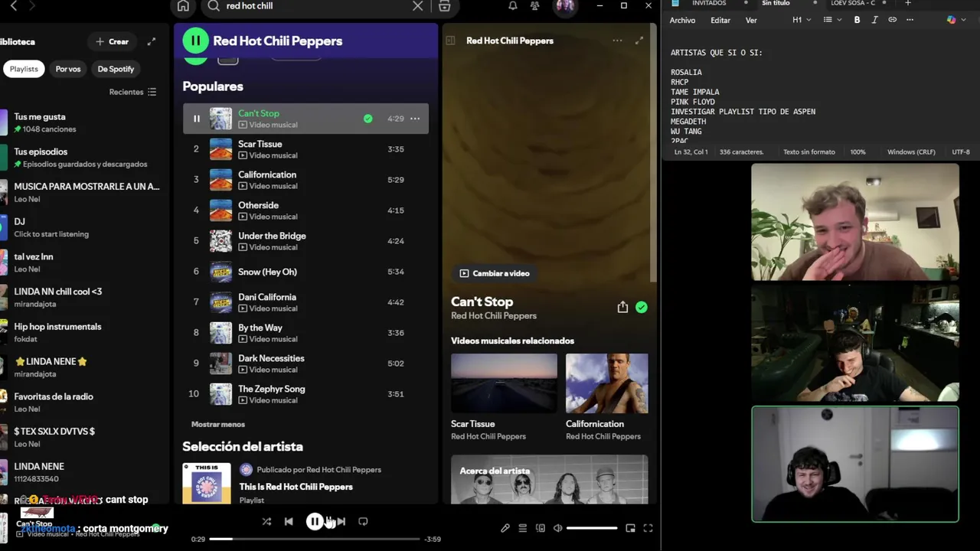980x551 pixels.
Task: Seek within the song progress bar
Action: 315,539
